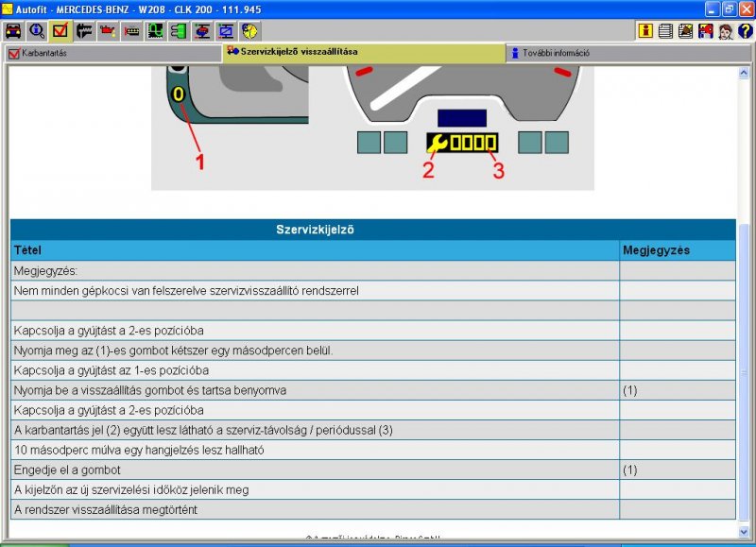Image resolution: width=756 pixels, height=547 pixels.
Task: Click the vertical scrollbar thumb
Action: (x=744, y=373)
